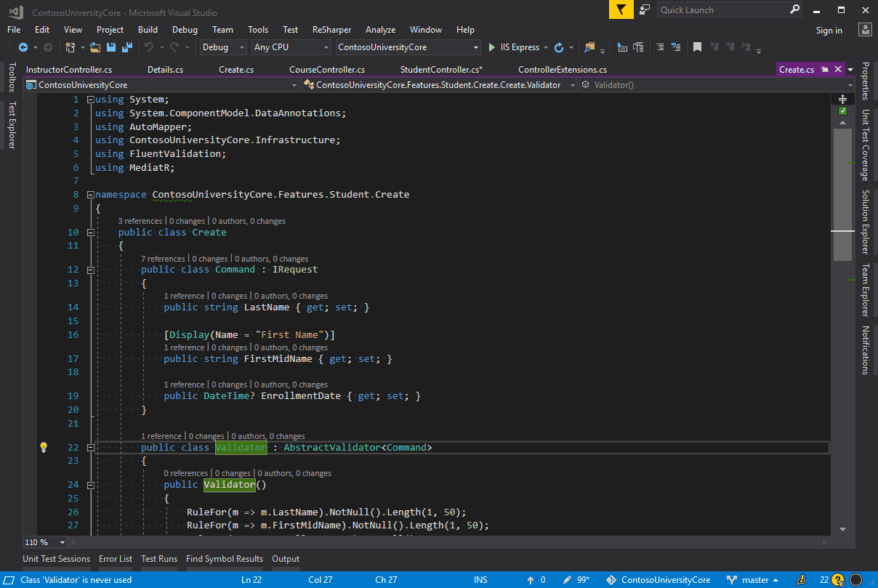Image resolution: width=878 pixels, height=588 pixels.
Task: Open the ReSharper menu
Action: pyautogui.click(x=331, y=30)
